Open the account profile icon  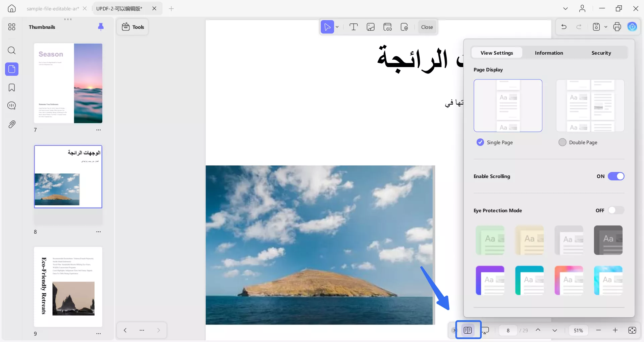(x=582, y=8)
